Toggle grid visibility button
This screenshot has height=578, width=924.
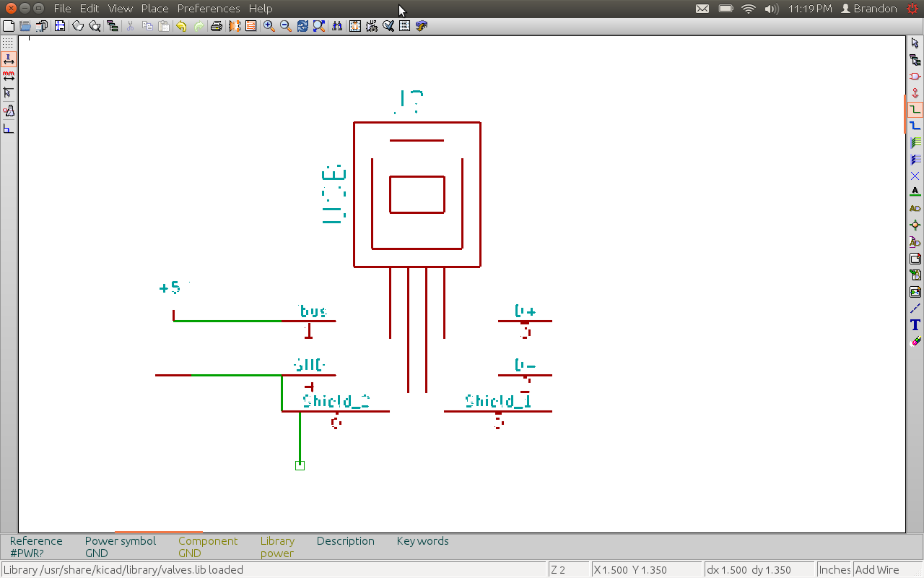8,43
